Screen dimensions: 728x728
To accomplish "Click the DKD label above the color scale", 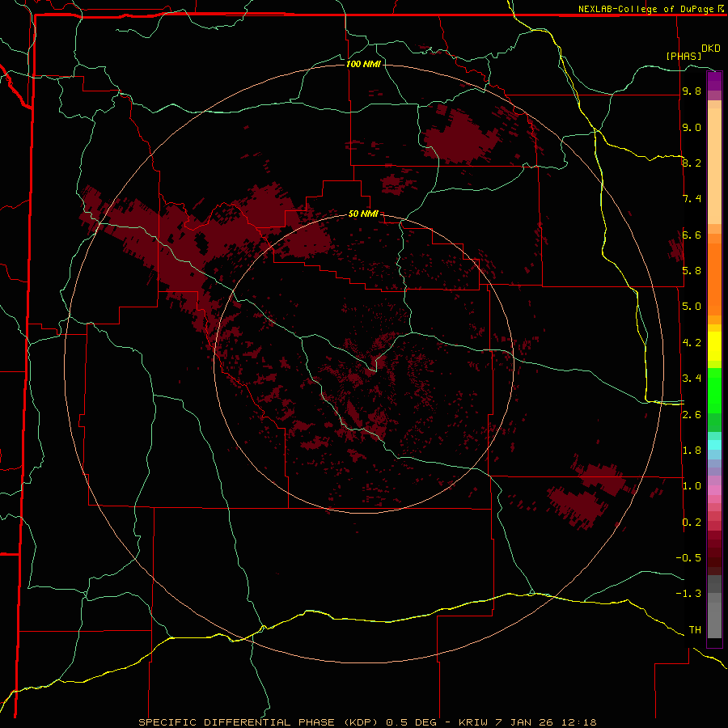I will 710,49.
